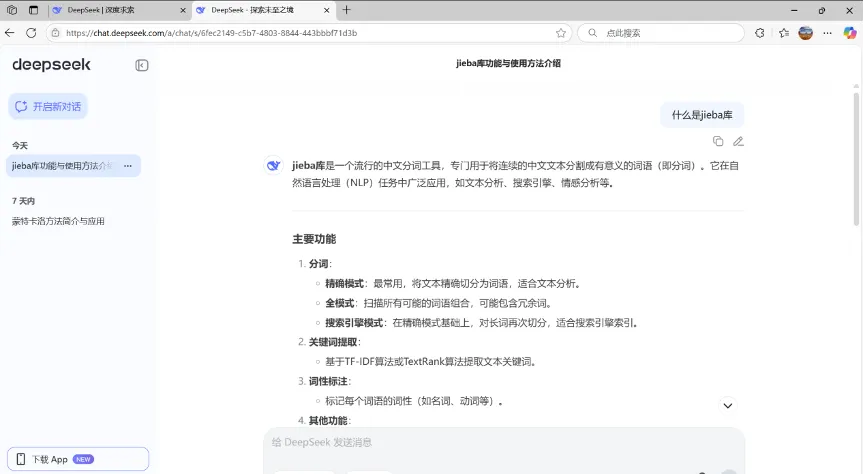Image resolution: width=864 pixels, height=474 pixels.
Task: Click the phone icon in 下载 App
Action: point(21,459)
